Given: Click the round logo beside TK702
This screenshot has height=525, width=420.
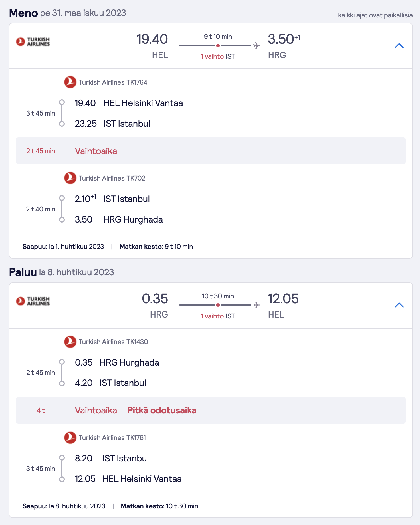Looking at the screenshot, I should pos(70,178).
